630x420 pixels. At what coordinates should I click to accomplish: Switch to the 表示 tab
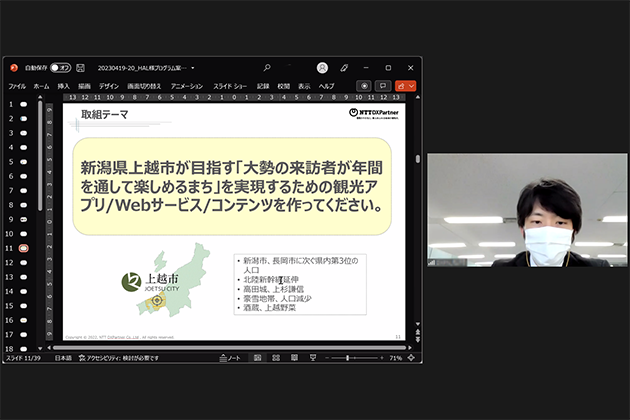coord(304,86)
